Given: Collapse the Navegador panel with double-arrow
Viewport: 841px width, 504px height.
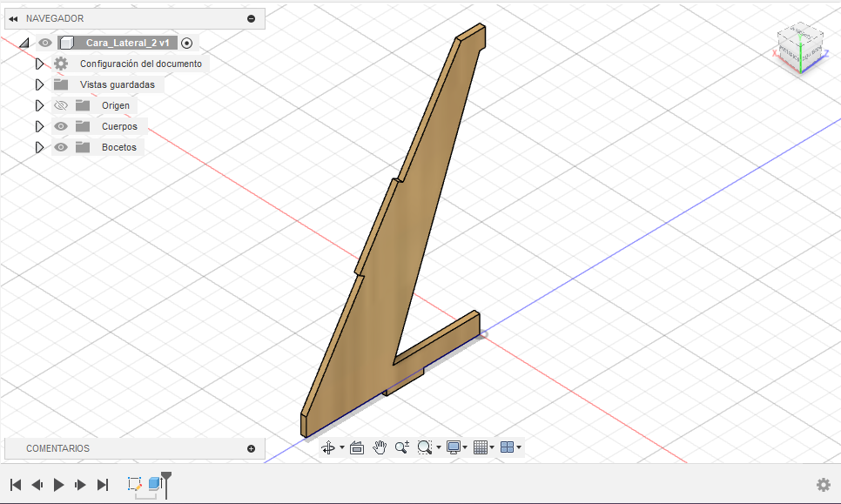Looking at the screenshot, I should click(13, 19).
